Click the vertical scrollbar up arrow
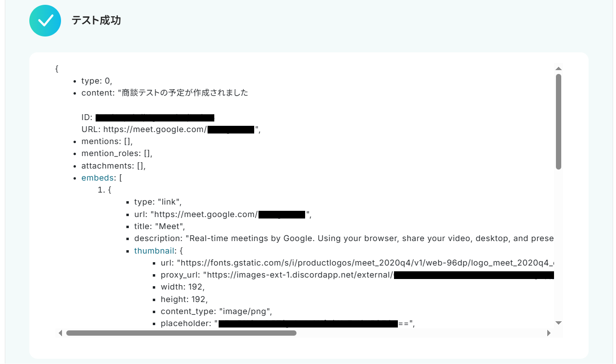 click(558, 69)
